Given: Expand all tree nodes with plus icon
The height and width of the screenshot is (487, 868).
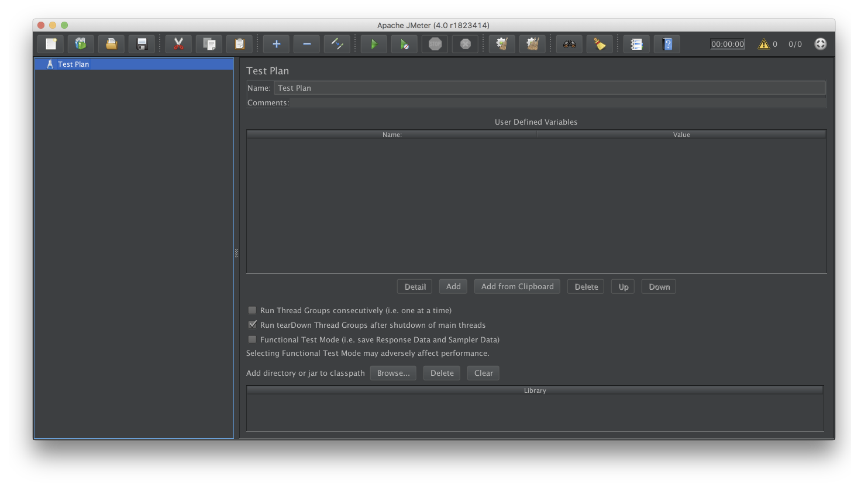Looking at the screenshot, I should [x=276, y=44].
